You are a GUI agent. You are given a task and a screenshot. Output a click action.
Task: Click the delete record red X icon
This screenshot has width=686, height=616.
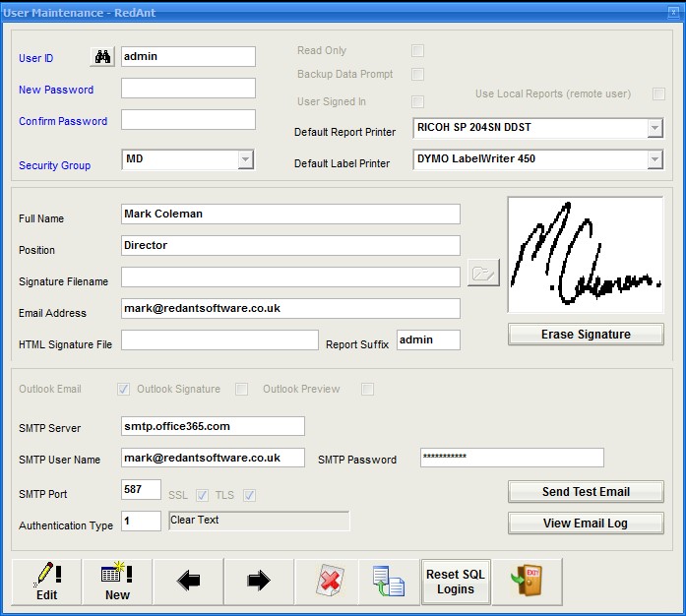[330, 582]
